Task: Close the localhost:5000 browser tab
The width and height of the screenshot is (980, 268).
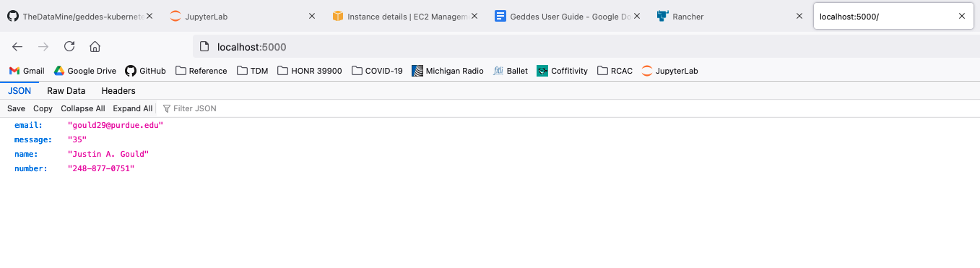Action: (961, 16)
